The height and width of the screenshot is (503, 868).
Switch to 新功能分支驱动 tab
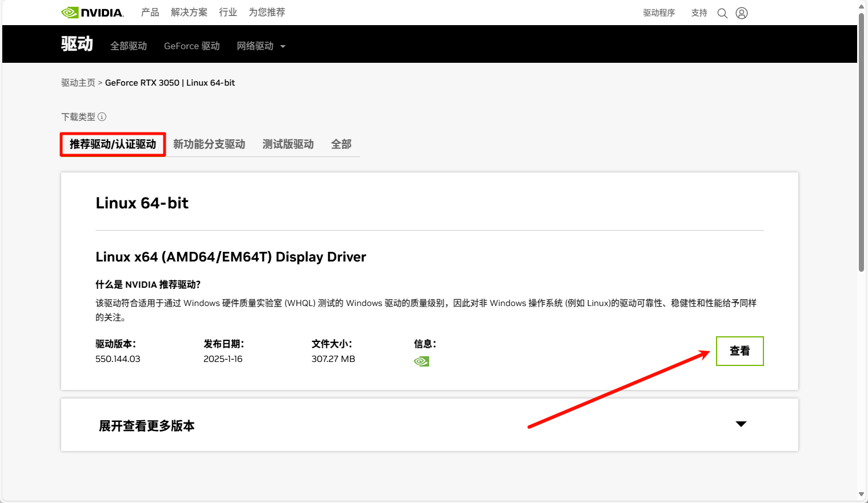209,144
